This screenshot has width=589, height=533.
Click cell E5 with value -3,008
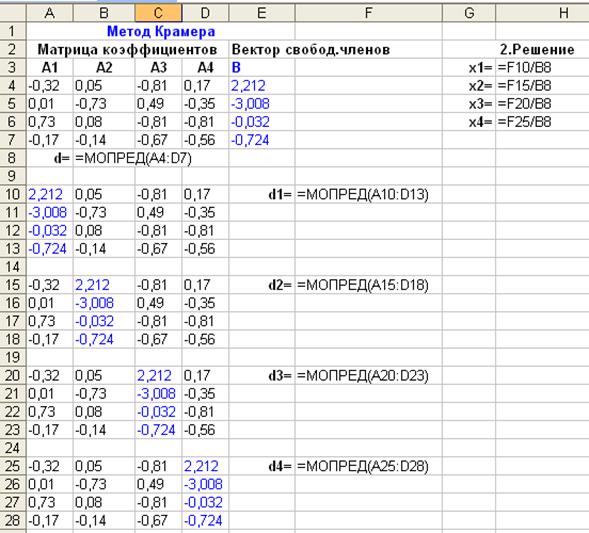click(x=262, y=104)
